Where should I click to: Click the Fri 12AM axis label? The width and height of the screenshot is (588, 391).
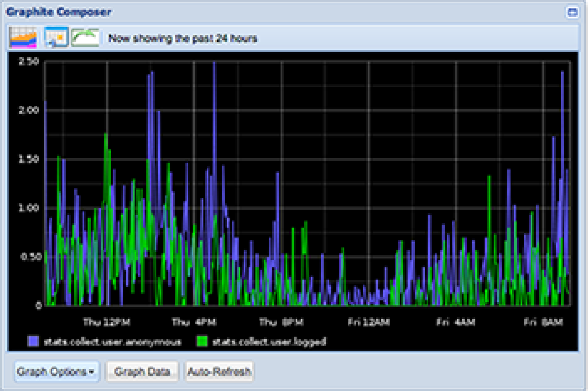(369, 323)
